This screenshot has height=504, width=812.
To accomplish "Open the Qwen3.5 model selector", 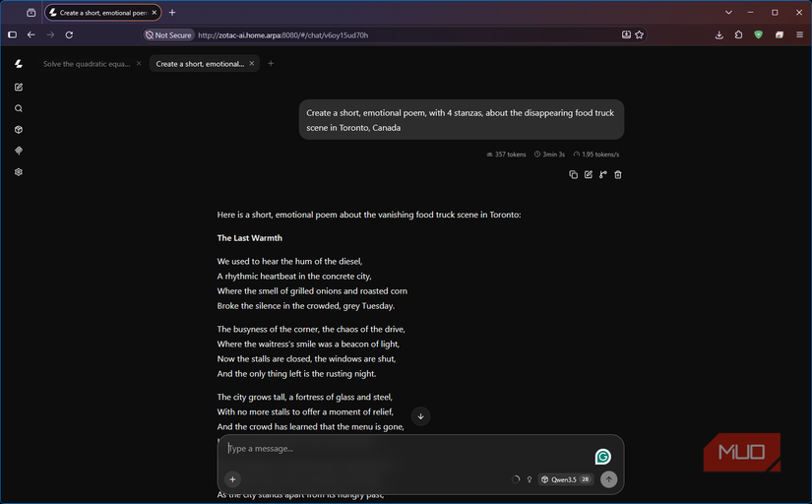I will tap(566, 479).
